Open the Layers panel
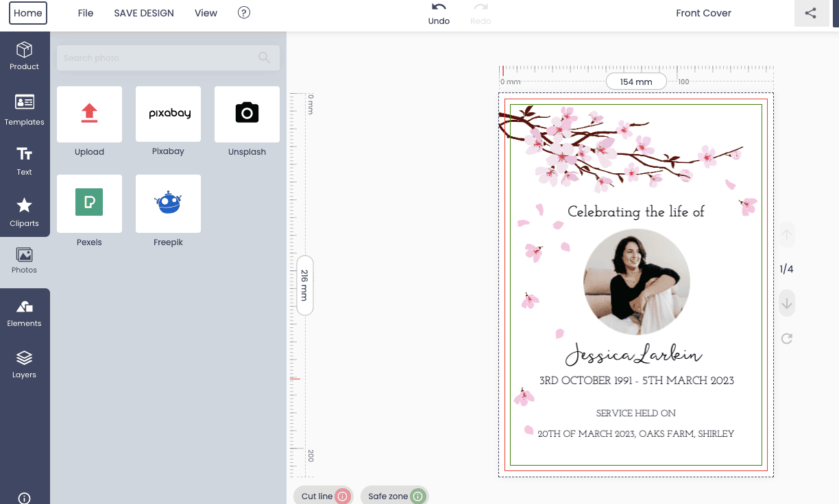Screen dimensions: 839x504 tap(25, 364)
